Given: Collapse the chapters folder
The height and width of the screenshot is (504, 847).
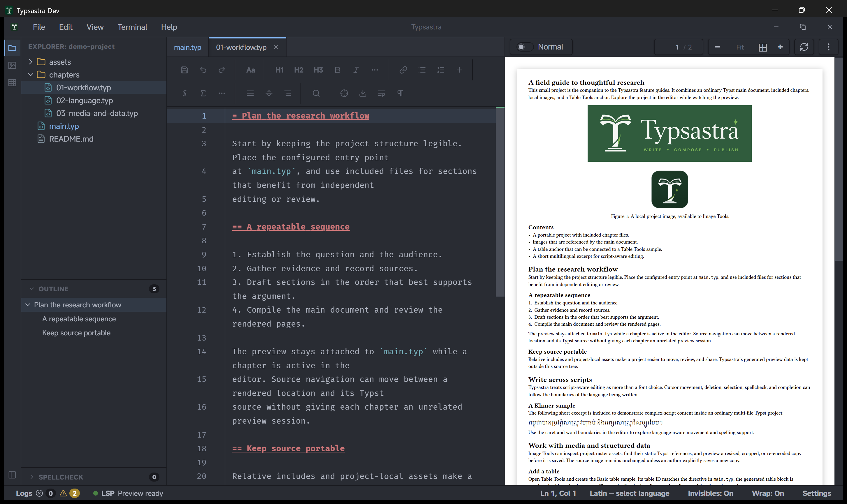Looking at the screenshot, I should pyautogui.click(x=31, y=74).
